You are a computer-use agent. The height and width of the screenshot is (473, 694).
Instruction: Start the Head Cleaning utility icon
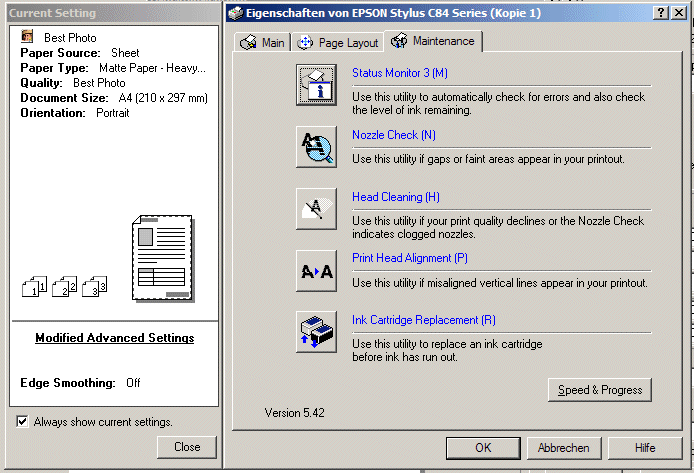(x=316, y=209)
